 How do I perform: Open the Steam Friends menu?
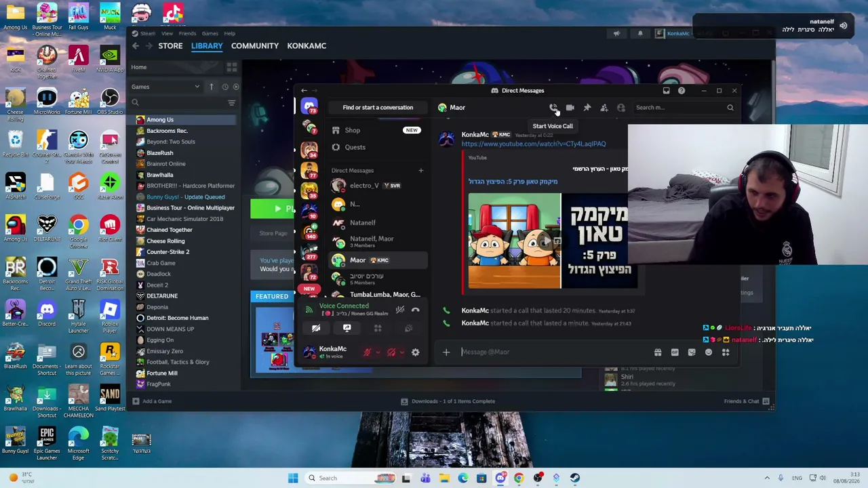[x=187, y=33]
